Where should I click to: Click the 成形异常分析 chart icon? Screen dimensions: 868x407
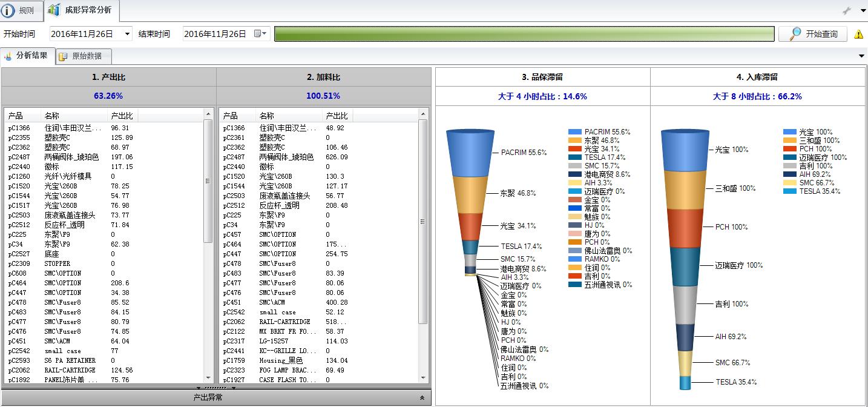[54, 10]
